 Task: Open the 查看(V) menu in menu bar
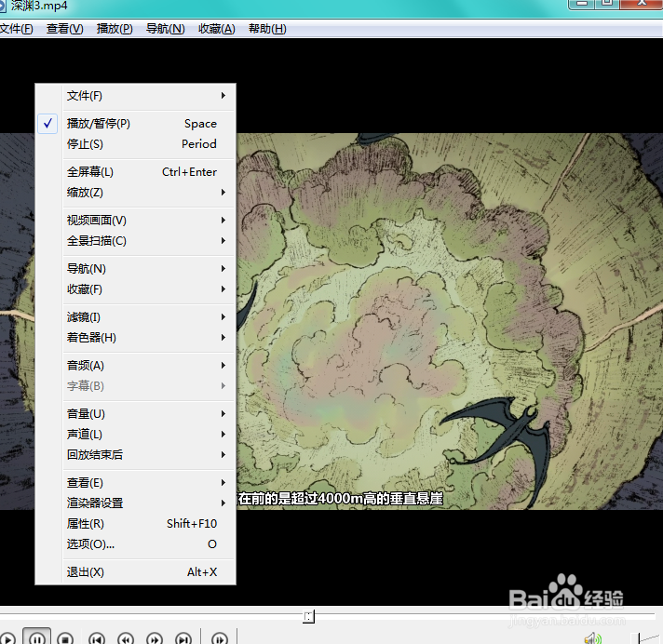click(x=64, y=29)
